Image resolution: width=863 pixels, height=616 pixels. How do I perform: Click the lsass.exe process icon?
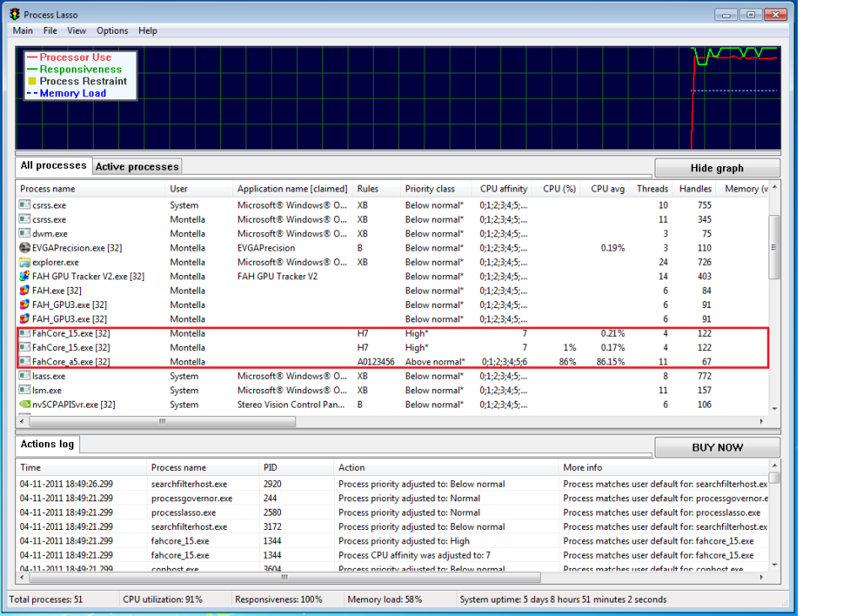coord(24,376)
